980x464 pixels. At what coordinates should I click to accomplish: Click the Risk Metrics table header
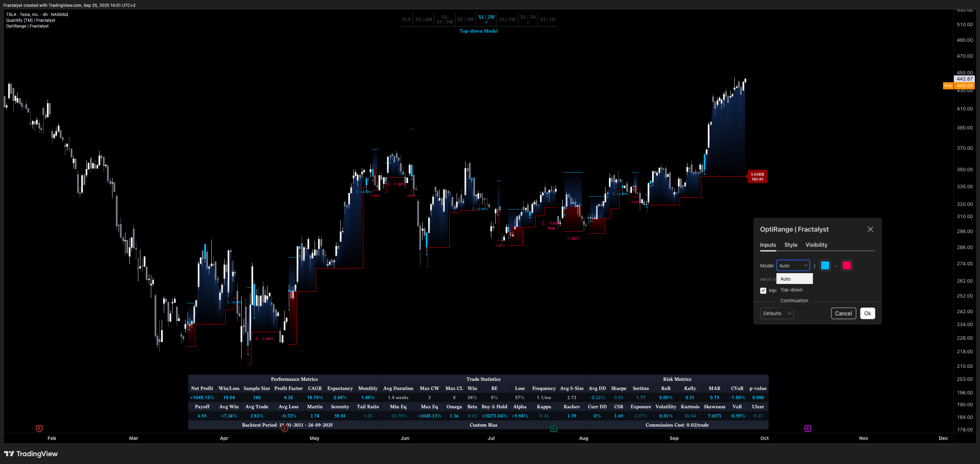(677, 379)
